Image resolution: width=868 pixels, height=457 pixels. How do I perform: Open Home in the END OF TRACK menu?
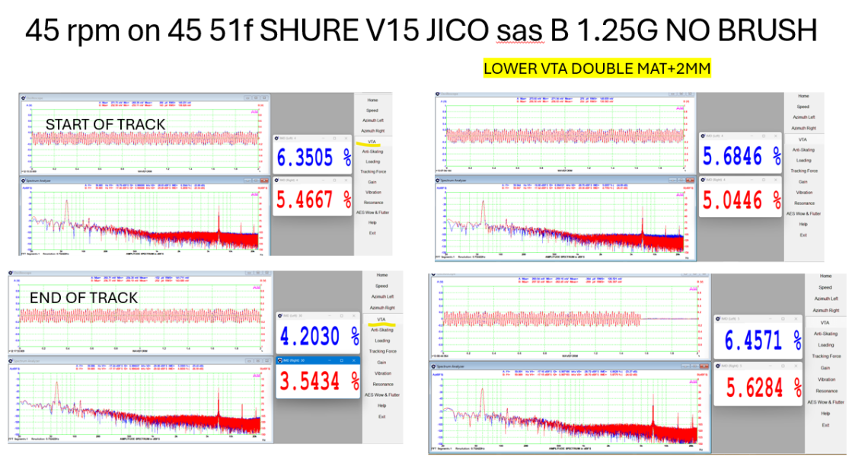(382, 275)
